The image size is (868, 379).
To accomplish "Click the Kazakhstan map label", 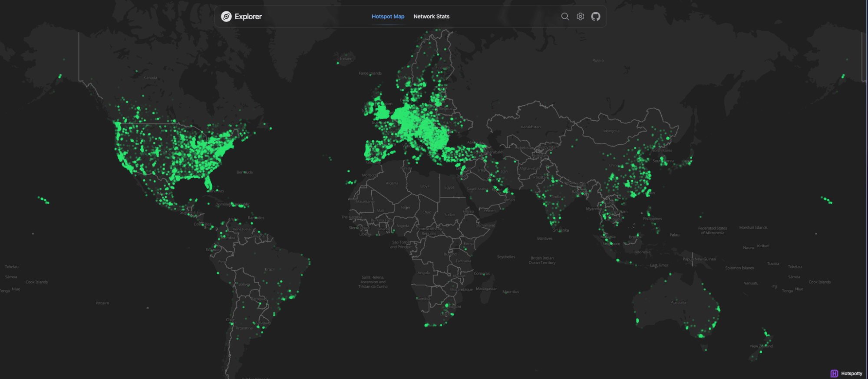I will (531, 127).
